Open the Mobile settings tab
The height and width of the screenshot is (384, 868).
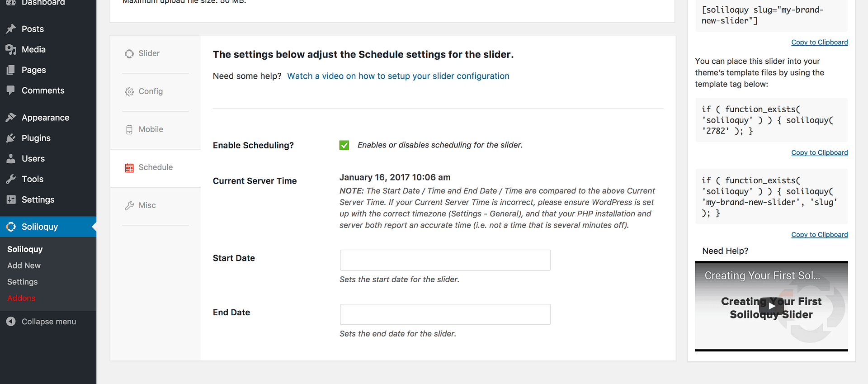click(x=151, y=129)
